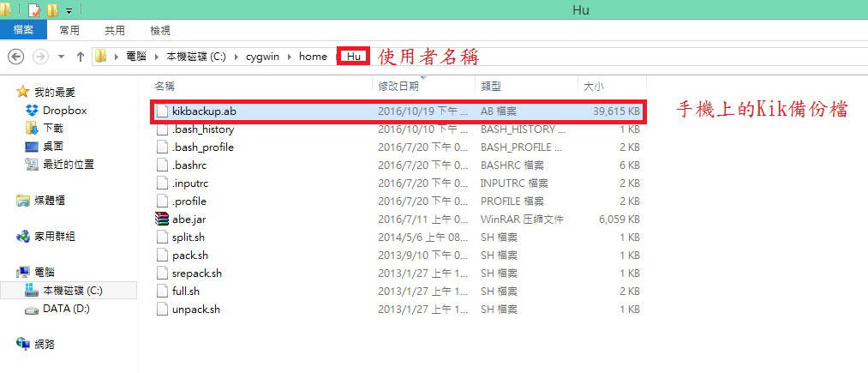Image resolution: width=868 pixels, height=373 pixels.
Task: Switch to the 共用 ribbon tab
Action: tap(115, 31)
